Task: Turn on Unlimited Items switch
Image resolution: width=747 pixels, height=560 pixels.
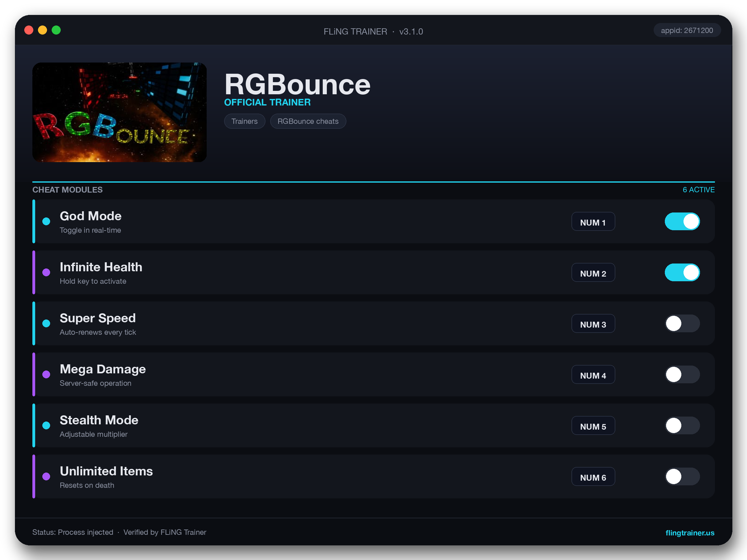Action: click(682, 476)
